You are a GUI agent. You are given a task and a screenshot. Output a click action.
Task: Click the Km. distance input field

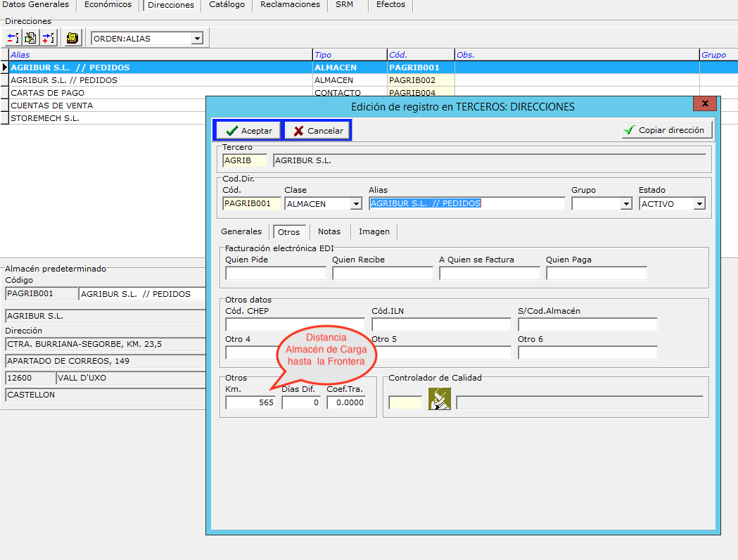pos(250,403)
